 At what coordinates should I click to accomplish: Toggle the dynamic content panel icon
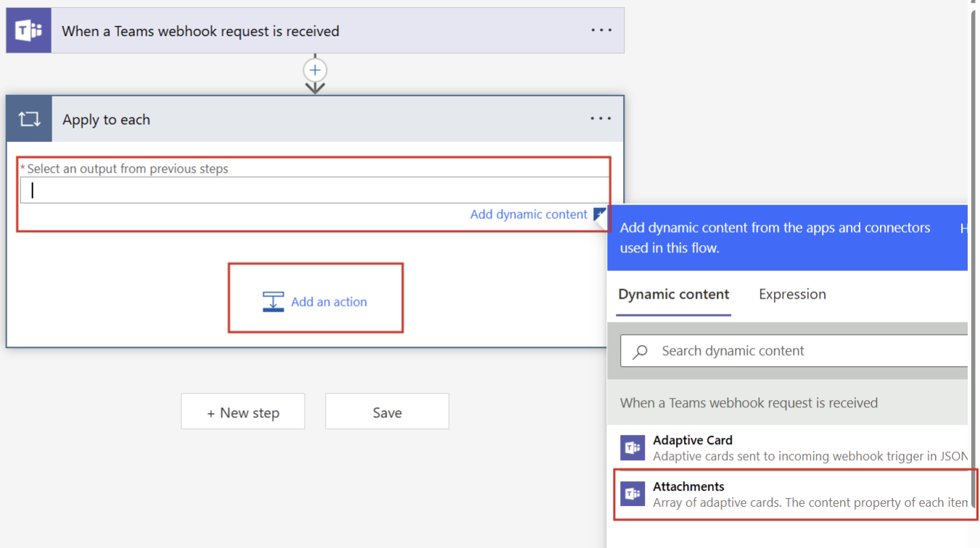pos(599,214)
